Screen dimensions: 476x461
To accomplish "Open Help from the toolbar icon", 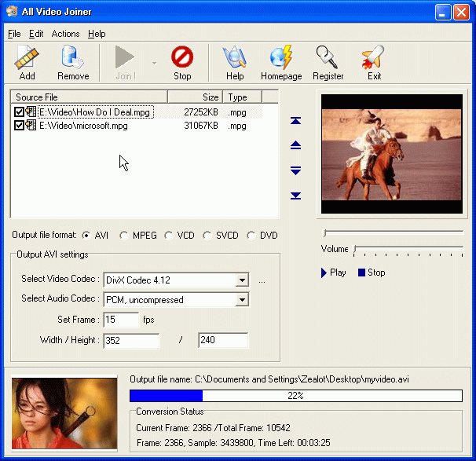I will [234, 57].
